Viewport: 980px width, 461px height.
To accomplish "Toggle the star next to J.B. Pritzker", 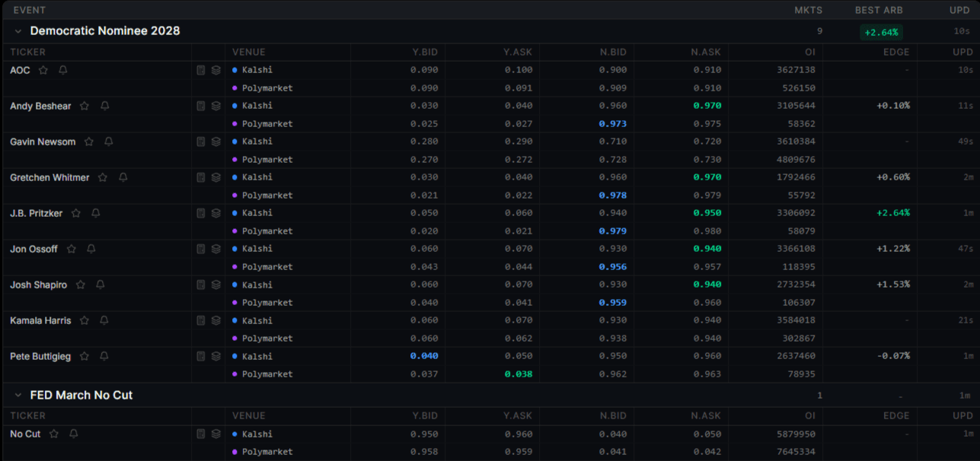I will tap(76, 213).
